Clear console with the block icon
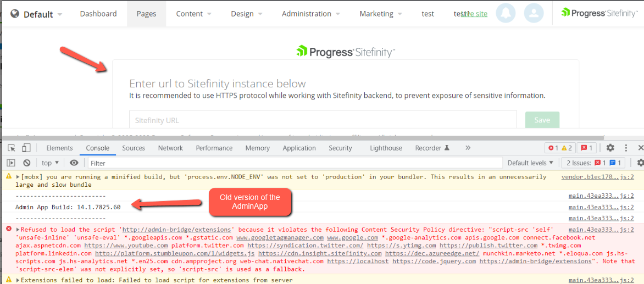This screenshot has width=644, height=284. tap(27, 163)
